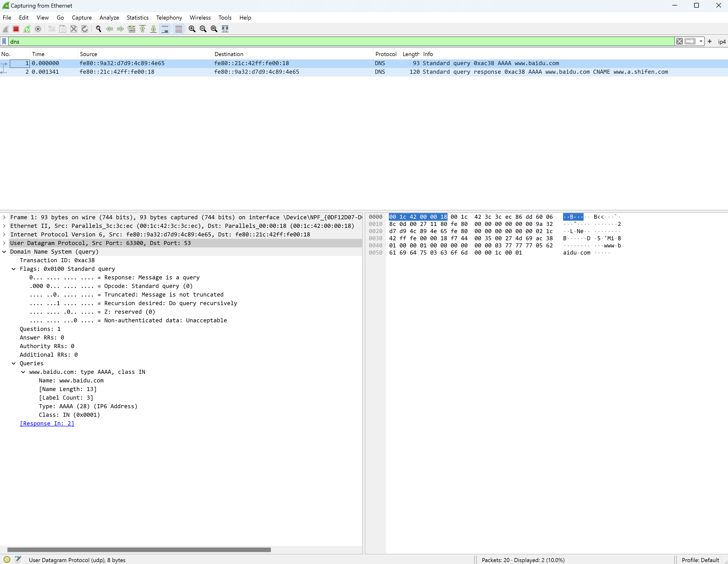This screenshot has height=564, width=728.
Task: Expand the Ethernet II tree node
Action: (x=4, y=226)
